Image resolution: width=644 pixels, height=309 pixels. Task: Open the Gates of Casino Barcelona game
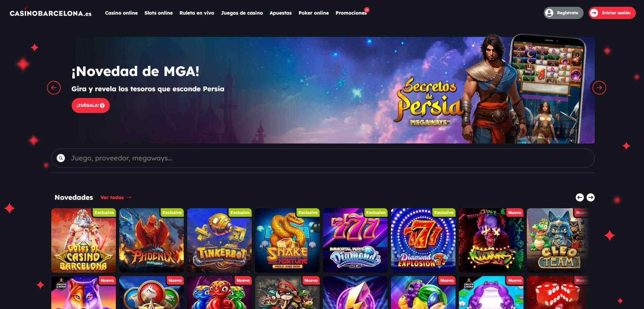pyautogui.click(x=84, y=240)
